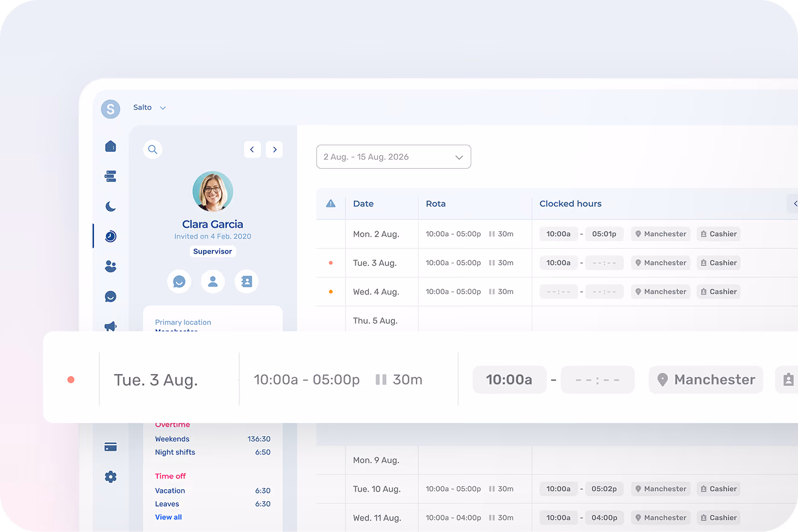Click 05:02p clock-out for Tue. 10 Aug.

coord(604,489)
